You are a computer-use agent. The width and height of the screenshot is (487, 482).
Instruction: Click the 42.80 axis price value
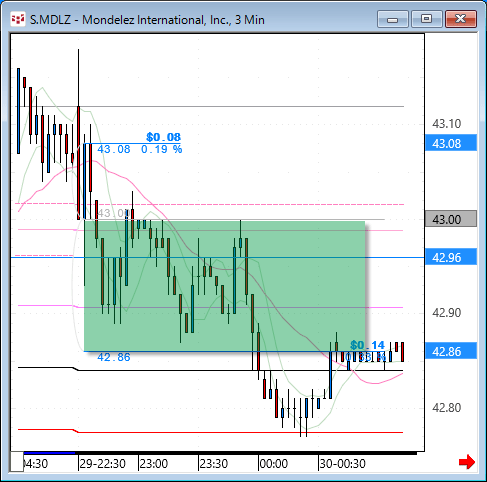click(x=446, y=408)
